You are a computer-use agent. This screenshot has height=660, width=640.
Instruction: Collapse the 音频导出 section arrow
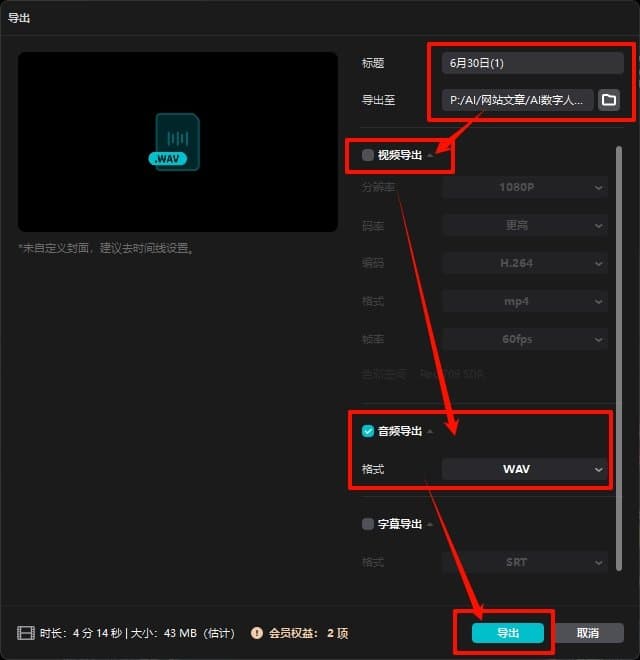(x=431, y=432)
